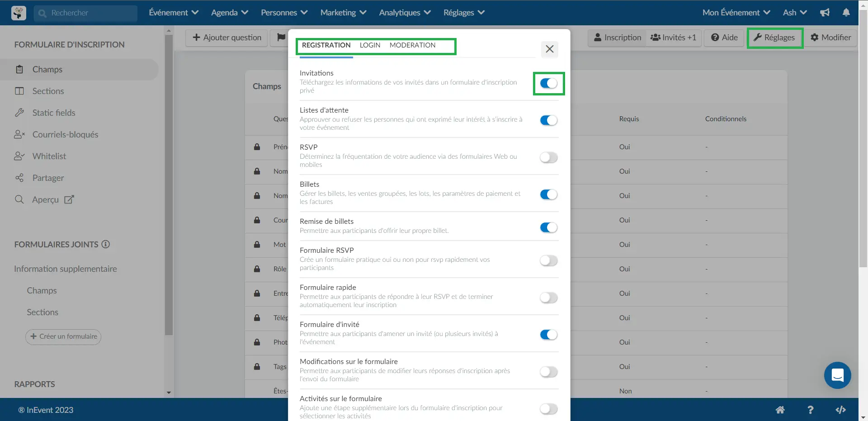The width and height of the screenshot is (868, 421).
Task: Enable Activités sur le formulaire toggle
Action: click(x=549, y=409)
